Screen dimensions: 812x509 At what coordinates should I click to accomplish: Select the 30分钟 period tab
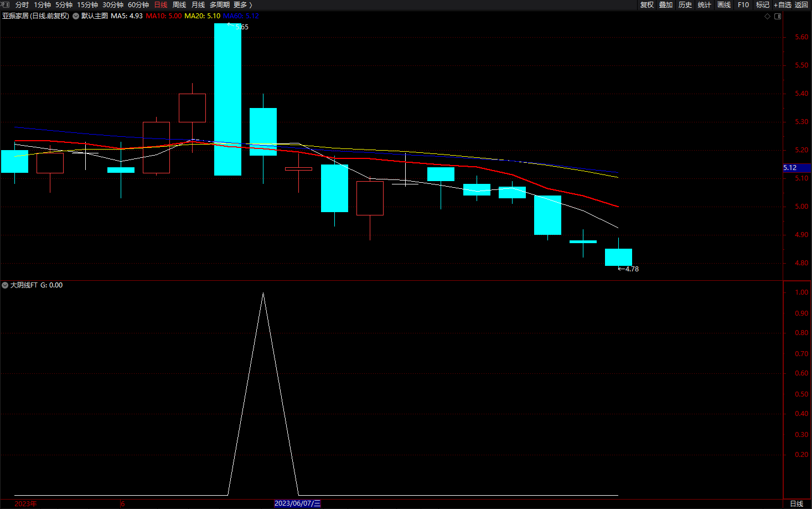pyautogui.click(x=113, y=5)
